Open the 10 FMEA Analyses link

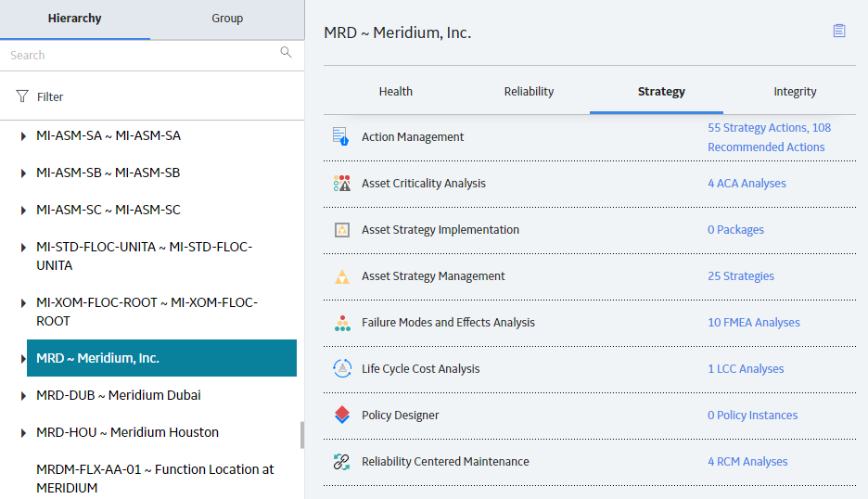coord(753,323)
